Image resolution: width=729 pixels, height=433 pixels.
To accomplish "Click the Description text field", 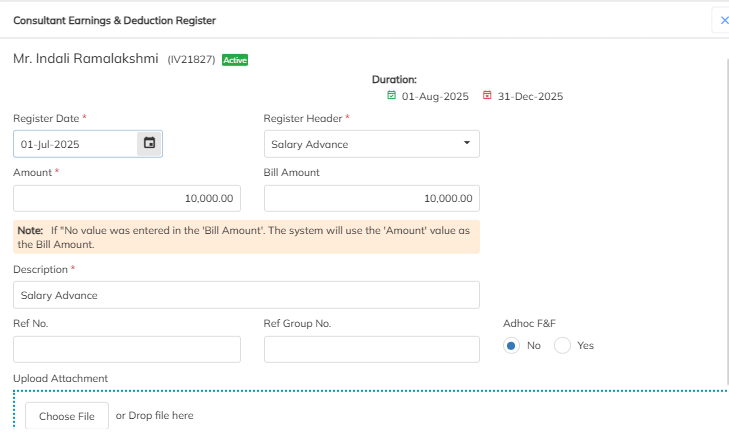I will click(246, 295).
